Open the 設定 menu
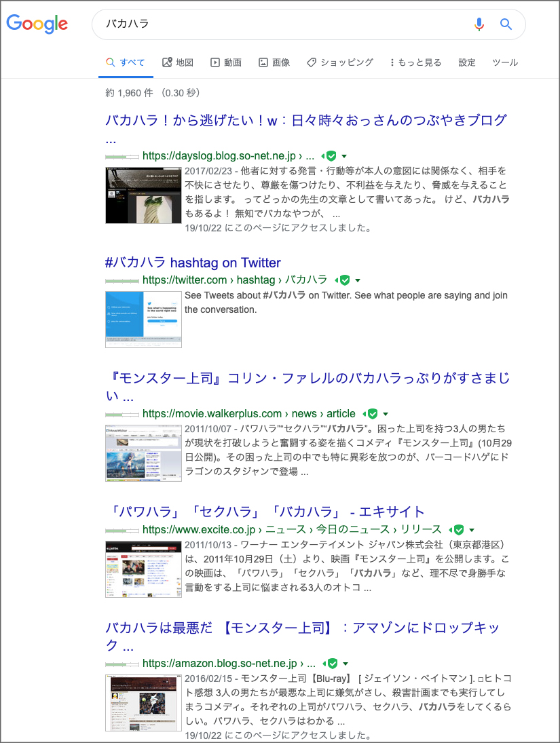The height and width of the screenshot is (743, 560). tap(466, 62)
